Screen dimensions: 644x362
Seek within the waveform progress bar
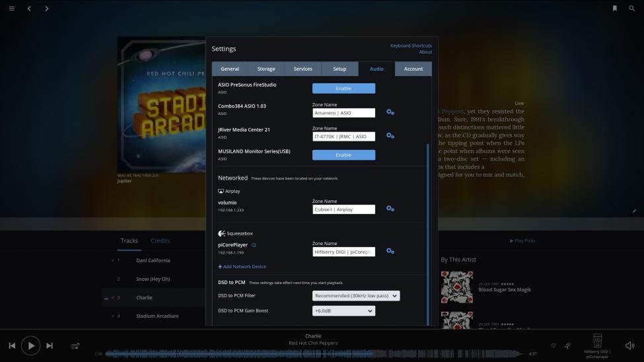[314, 353]
